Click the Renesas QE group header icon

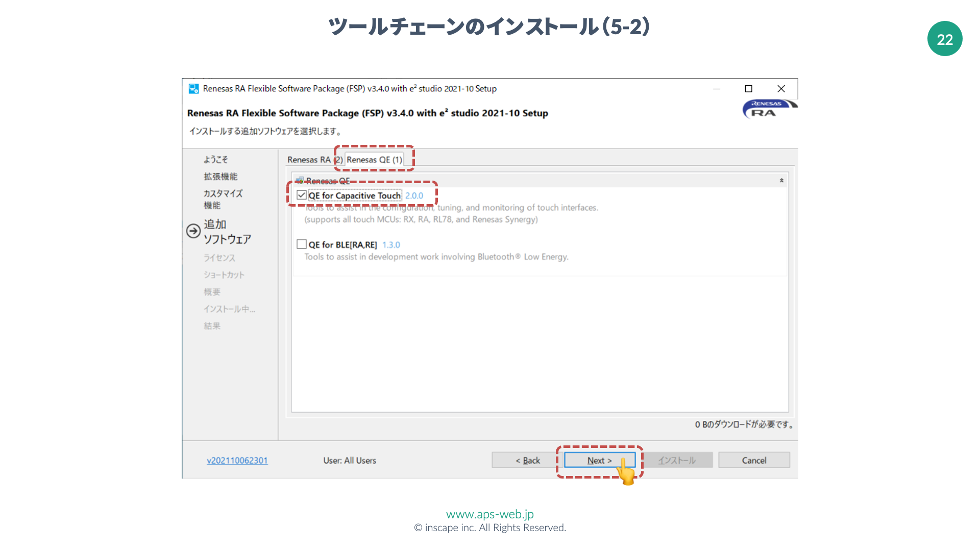pos(300,180)
